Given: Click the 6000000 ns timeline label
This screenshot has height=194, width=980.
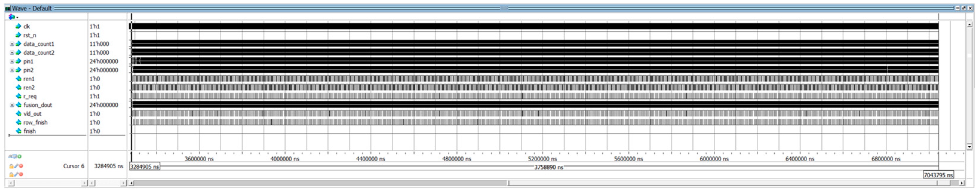Looking at the screenshot, I should [714, 159].
